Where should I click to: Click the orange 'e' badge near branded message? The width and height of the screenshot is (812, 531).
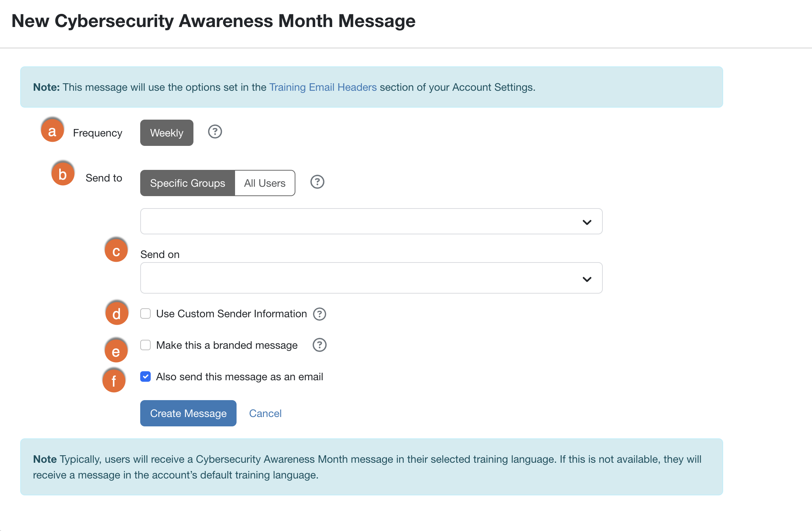pos(116,350)
